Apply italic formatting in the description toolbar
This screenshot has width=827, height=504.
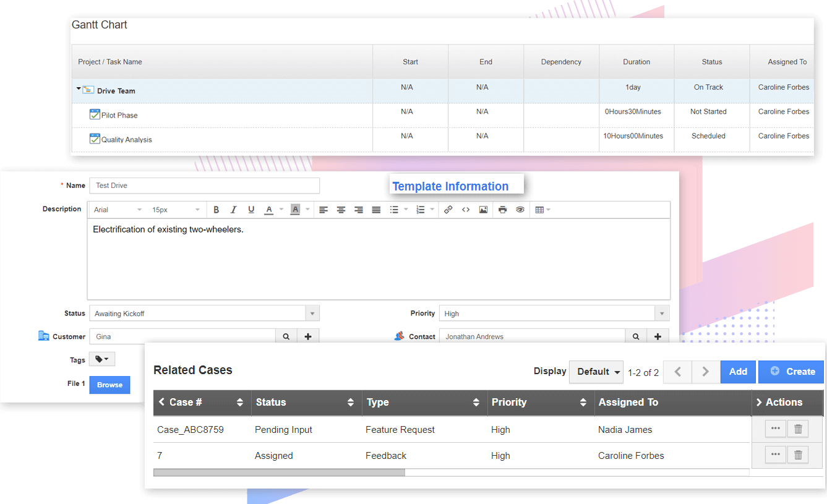tap(233, 210)
